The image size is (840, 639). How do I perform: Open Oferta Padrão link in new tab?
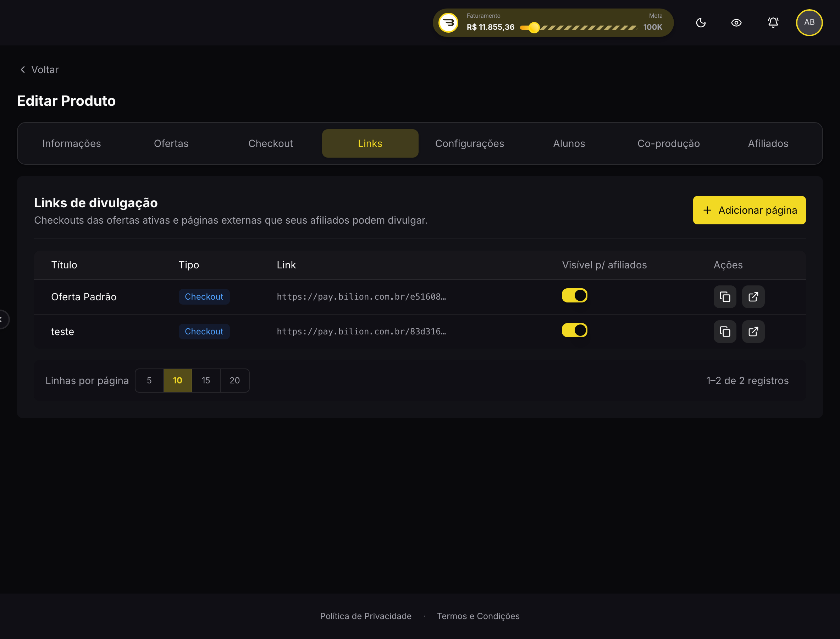tap(753, 297)
